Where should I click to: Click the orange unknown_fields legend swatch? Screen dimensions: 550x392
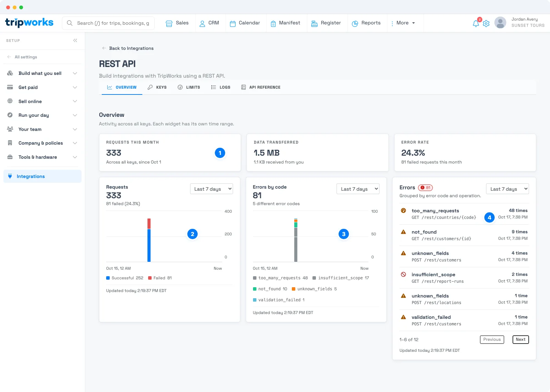coord(294,289)
